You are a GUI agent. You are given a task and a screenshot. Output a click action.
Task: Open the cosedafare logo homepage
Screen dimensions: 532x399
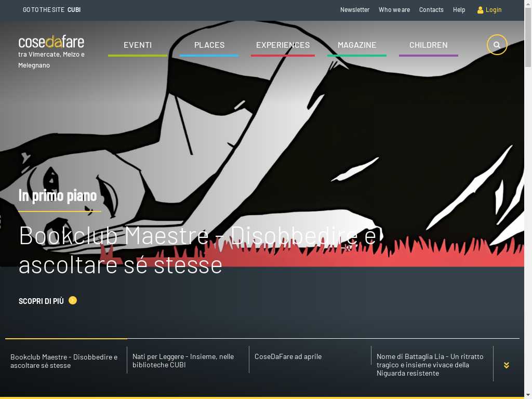[x=51, y=42]
